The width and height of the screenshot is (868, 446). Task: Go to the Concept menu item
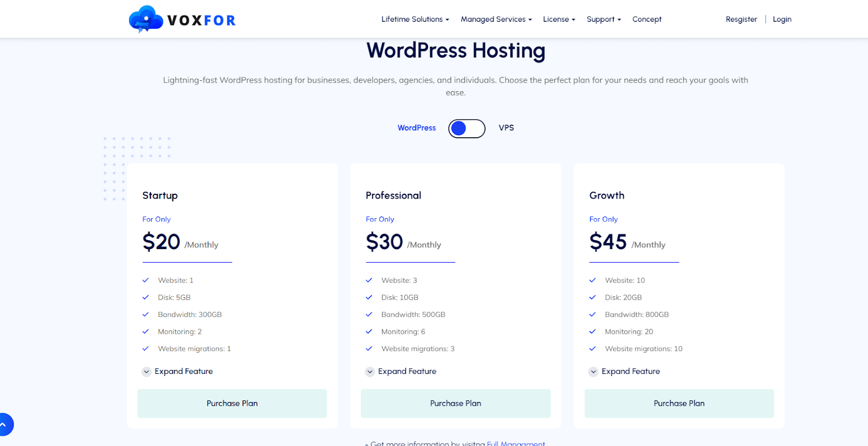tap(647, 20)
